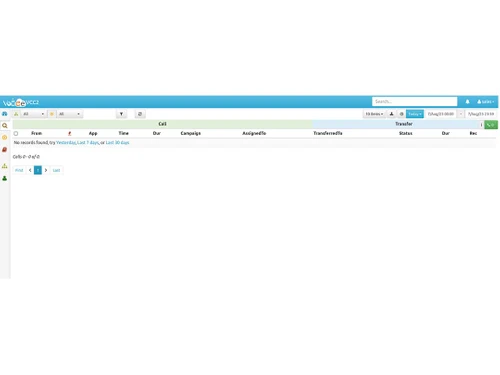Click the clock icon next to Today
The height and width of the screenshot is (375, 500).
pos(401,114)
